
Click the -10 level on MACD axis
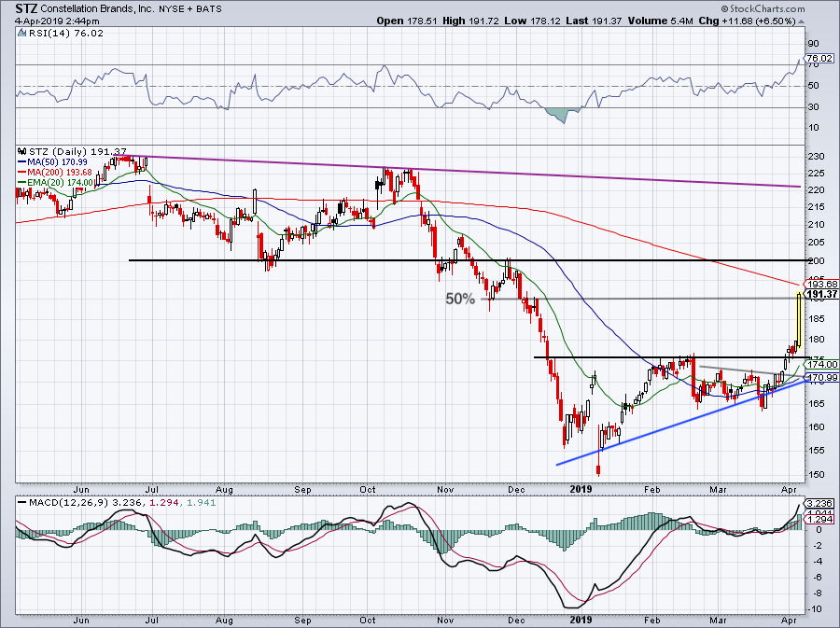817,609
